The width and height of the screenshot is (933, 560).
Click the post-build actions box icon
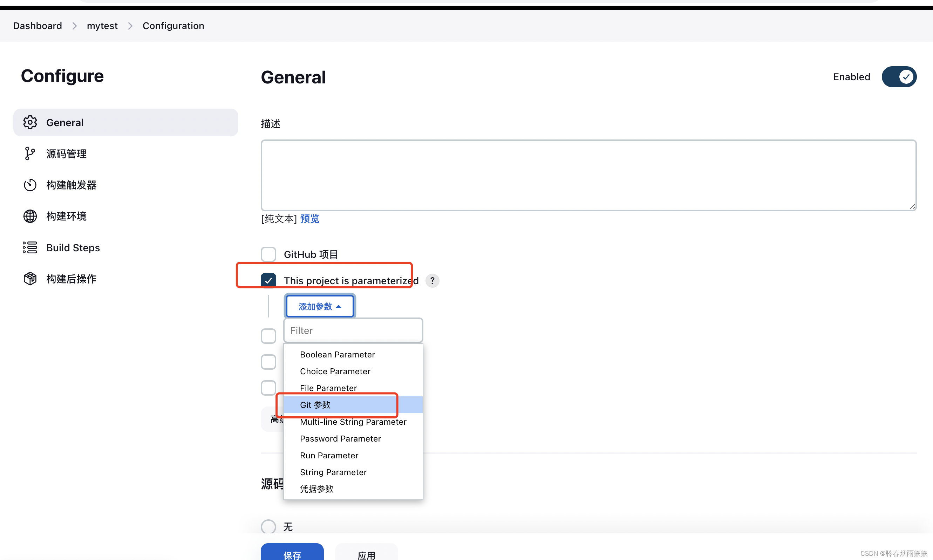[30, 279]
